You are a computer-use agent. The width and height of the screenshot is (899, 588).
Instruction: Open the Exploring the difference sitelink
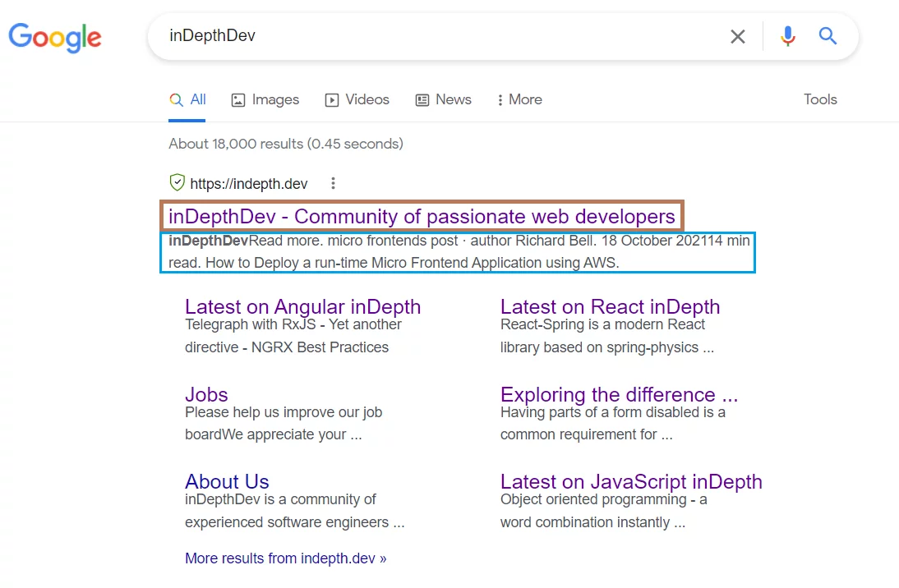click(620, 394)
